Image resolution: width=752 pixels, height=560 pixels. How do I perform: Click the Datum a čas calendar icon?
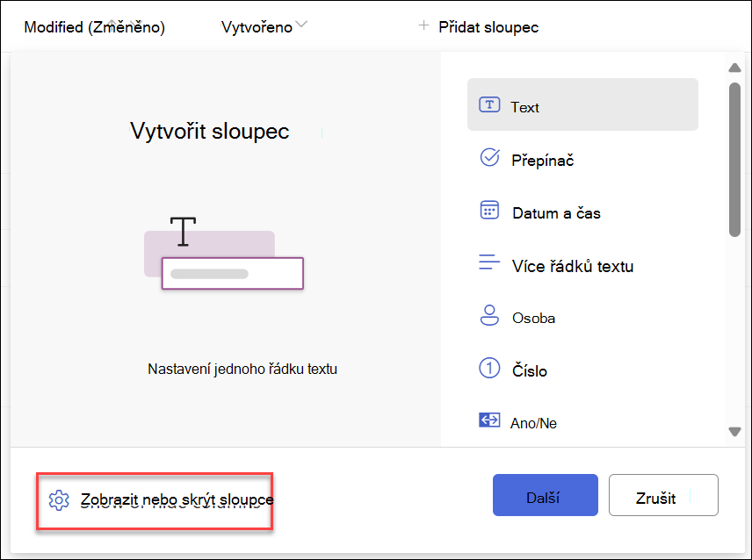489,211
